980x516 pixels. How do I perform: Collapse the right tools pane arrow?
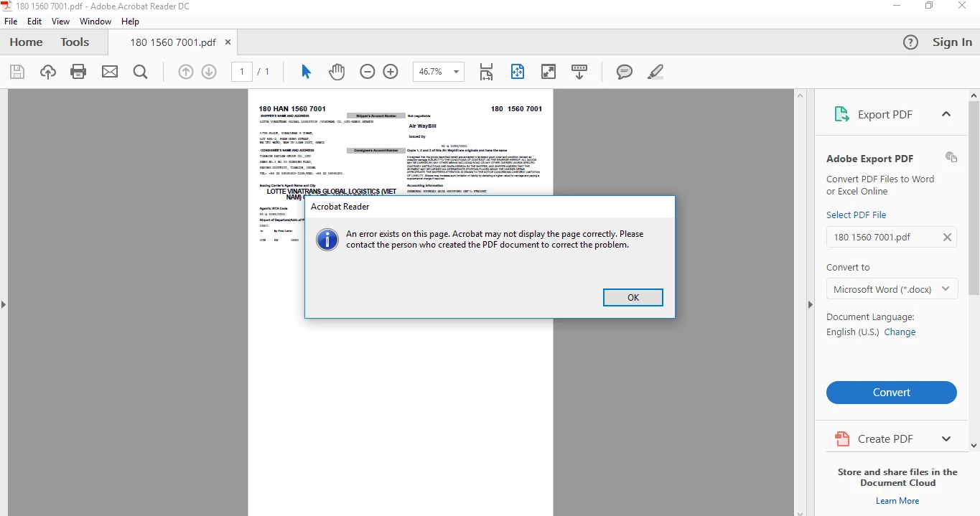click(x=811, y=304)
